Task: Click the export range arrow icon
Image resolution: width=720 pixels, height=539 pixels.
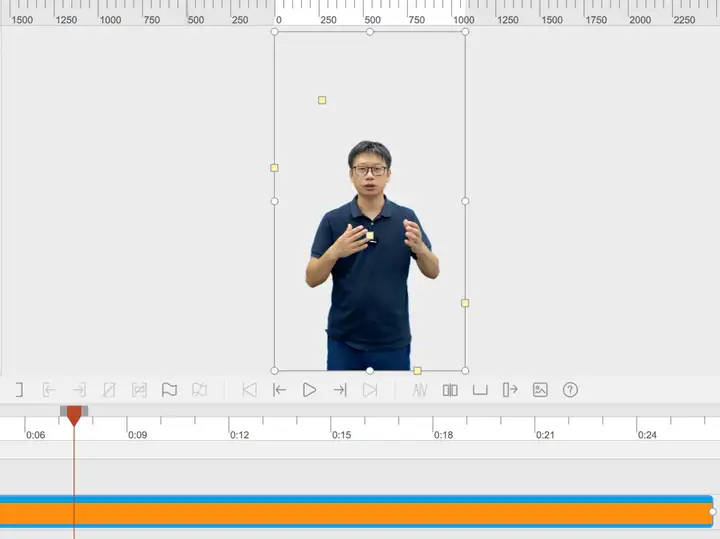Action: pos(510,390)
